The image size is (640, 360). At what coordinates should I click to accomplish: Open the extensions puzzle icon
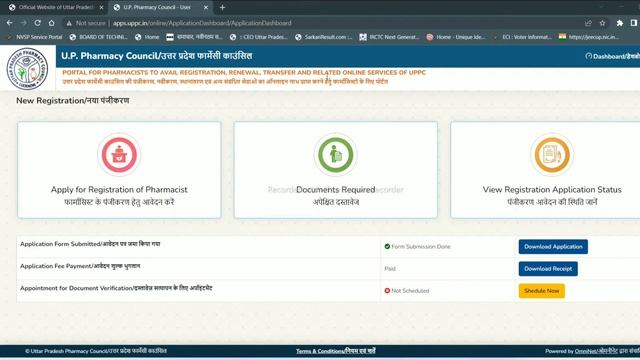[x=620, y=23]
